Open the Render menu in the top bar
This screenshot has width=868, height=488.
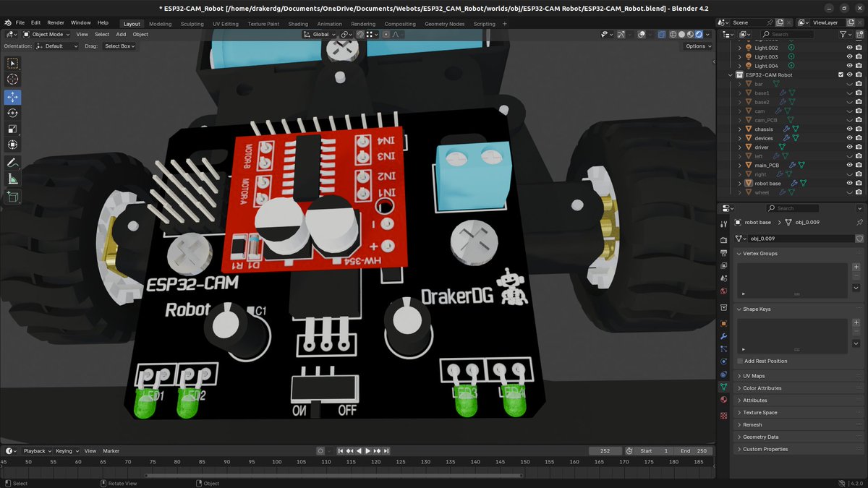(x=56, y=22)
